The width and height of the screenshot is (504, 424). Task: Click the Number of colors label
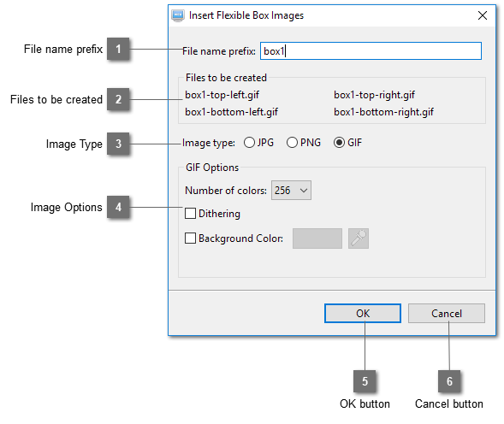coord(226,190)
